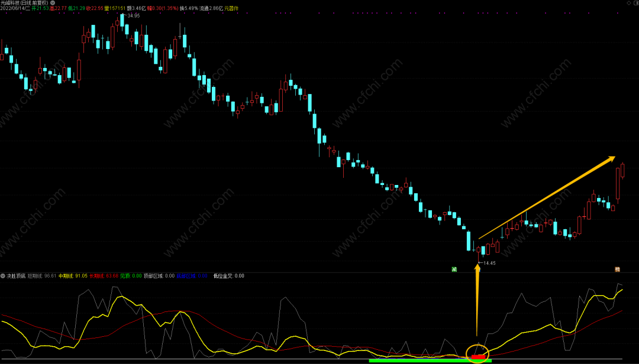The width and height of the screenshot is (639, 364).
Task: Click the low price 低21.29
Action: coord(76,8)
